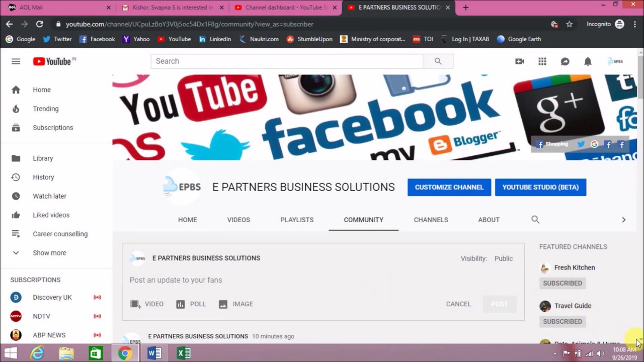The image size is (644, 362).
Task: Reload the page
Action: [x=39, y=24]
